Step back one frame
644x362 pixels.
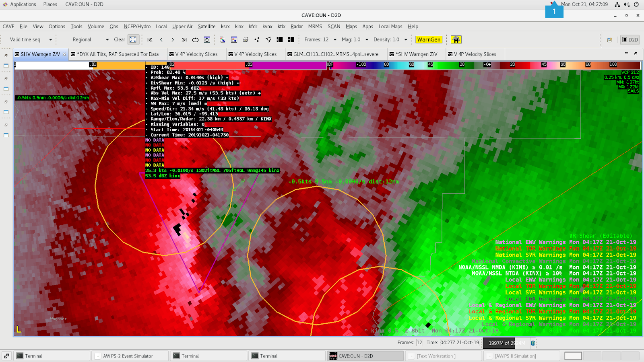(161, 39)
